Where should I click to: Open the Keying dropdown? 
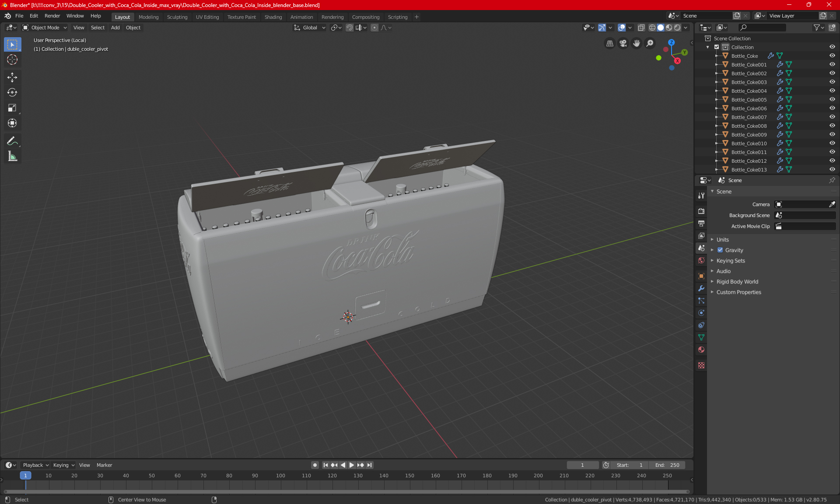[63, 465]
